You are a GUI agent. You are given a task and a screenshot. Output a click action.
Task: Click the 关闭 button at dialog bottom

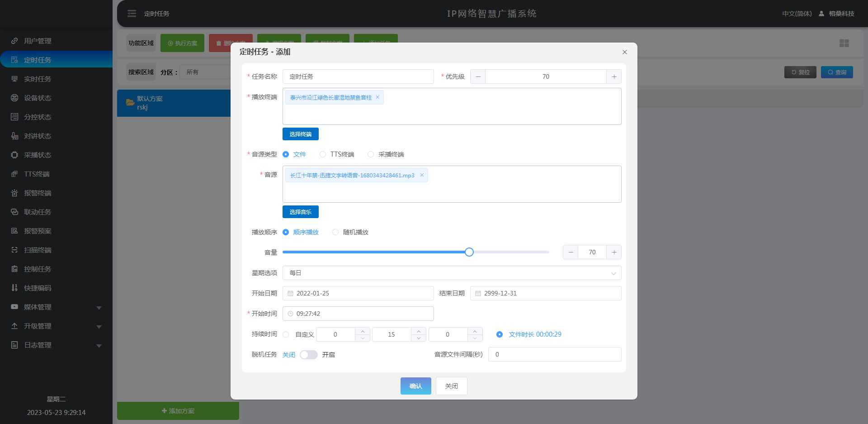click(452, 386)
